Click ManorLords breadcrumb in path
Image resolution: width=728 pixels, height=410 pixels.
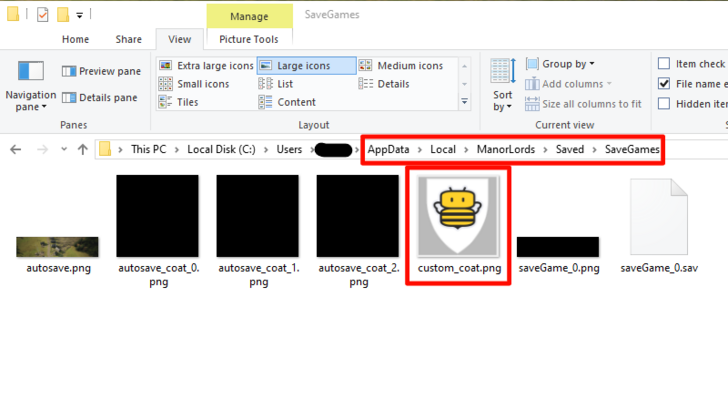click(x=506, y=150)
